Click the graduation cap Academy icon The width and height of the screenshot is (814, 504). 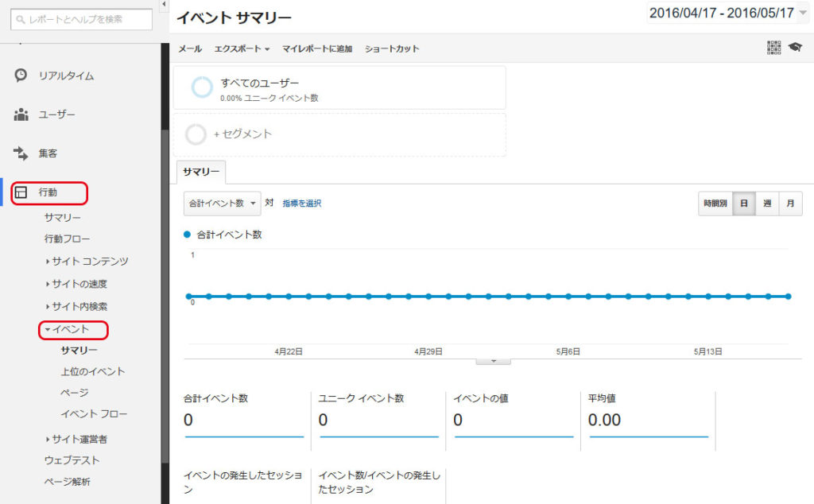[x=797, y=48]
